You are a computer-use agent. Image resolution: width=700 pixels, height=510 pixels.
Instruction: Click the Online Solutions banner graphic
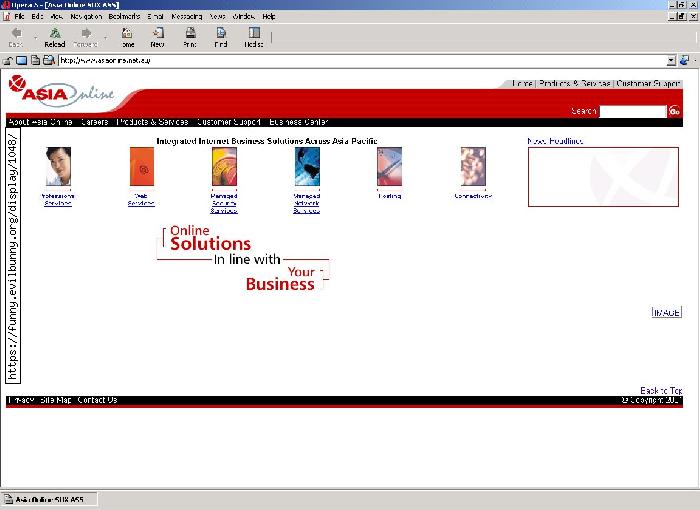[243, 259]
